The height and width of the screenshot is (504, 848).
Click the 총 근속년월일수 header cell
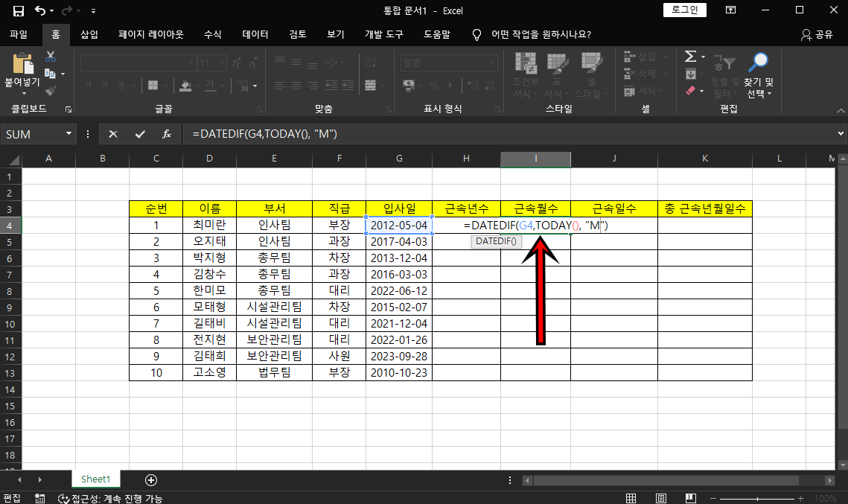705,208
